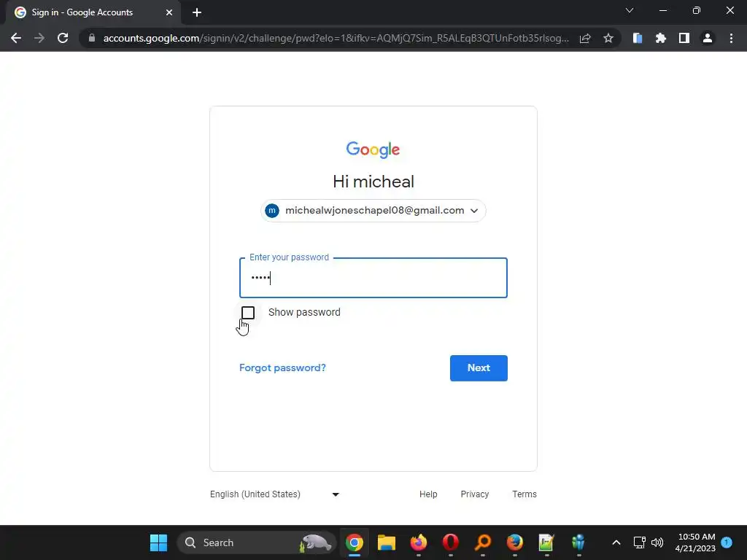Open the Help link in footer
Viewport: 747px width, 560px height.
point(428,494)
